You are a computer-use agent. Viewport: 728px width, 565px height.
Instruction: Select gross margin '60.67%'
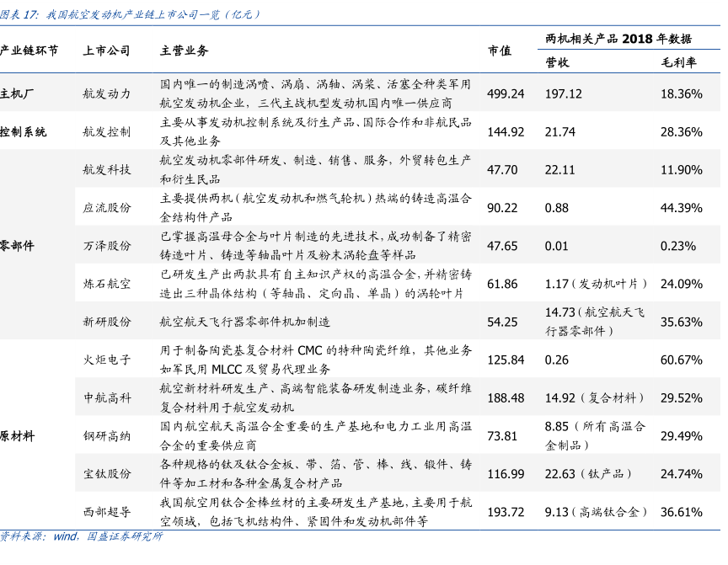682,360
